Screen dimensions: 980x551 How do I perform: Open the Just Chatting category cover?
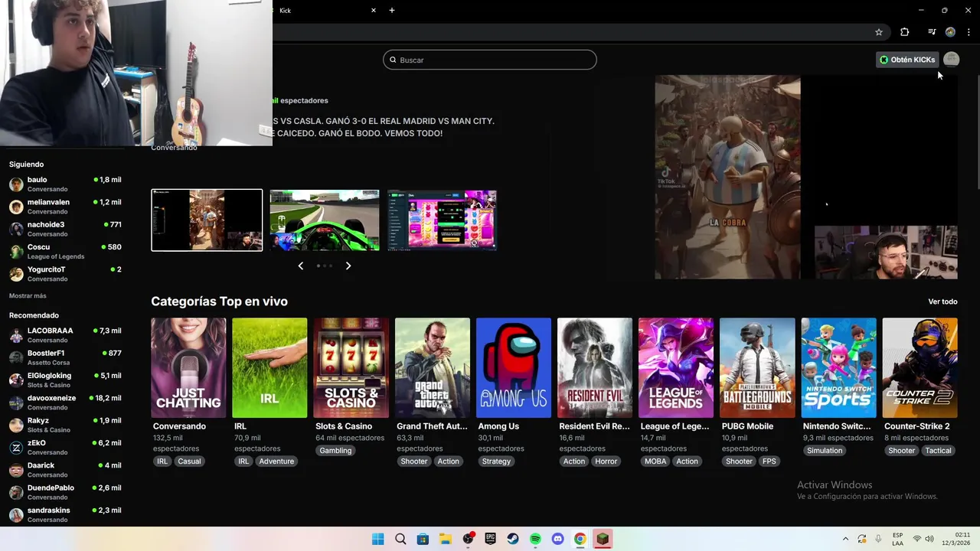[x=188, y=367]
